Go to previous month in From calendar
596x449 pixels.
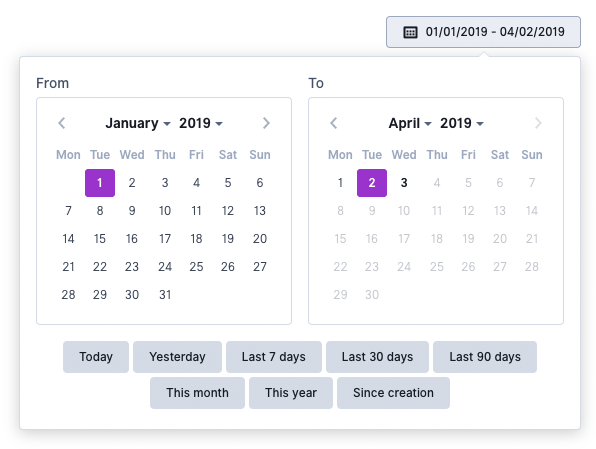click(62, 123)
